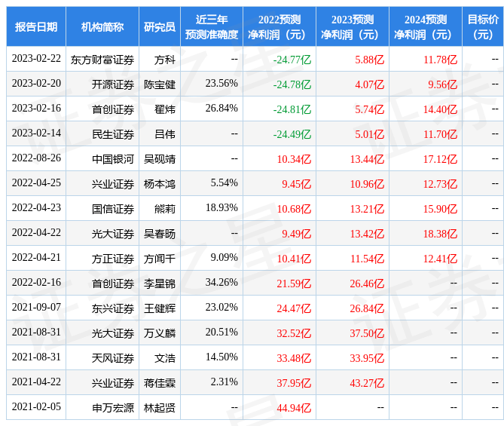Click the 2023预测净利润 column header

pos(352,27)
